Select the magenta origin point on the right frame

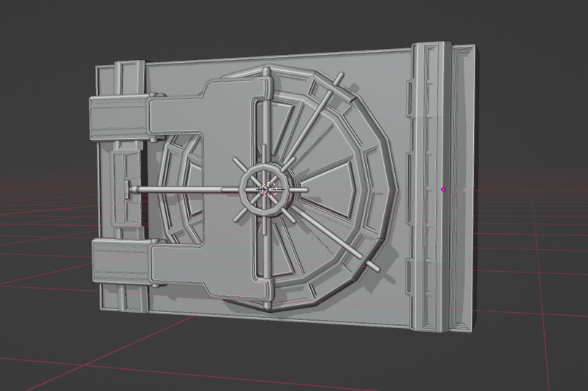coord(443,190)
